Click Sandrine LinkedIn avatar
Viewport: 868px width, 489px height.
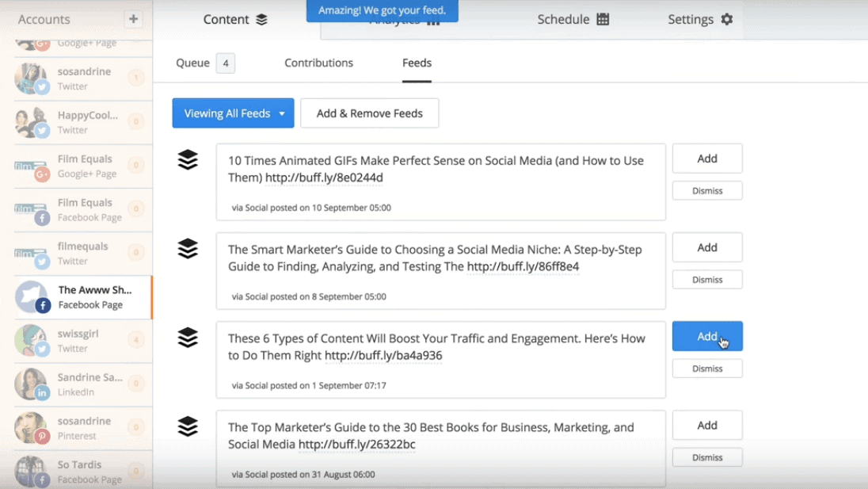pyautogui.click(x=31, y=384)
